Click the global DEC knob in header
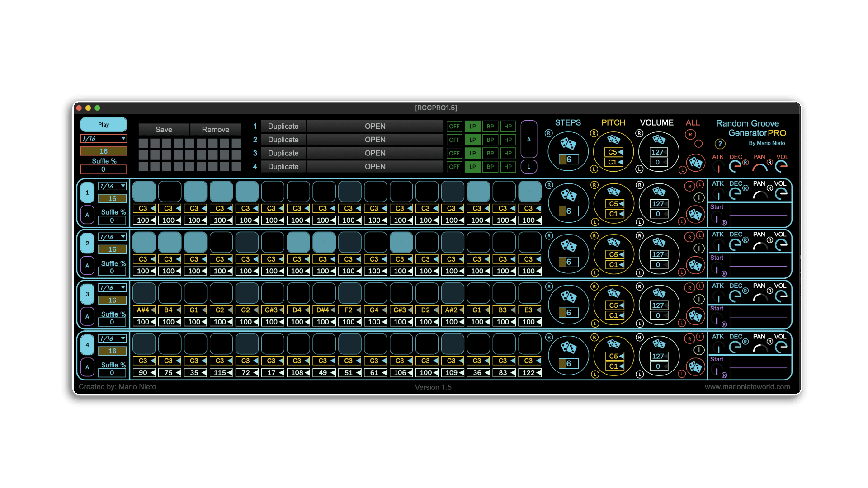868x488 pixels. [735, 167]
